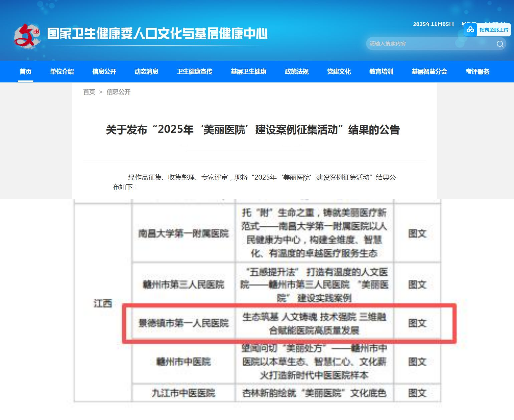Open the Baidu Netdisk upload icon
Image resolution: width=514 pixels, height=420 pixels.
471,30
